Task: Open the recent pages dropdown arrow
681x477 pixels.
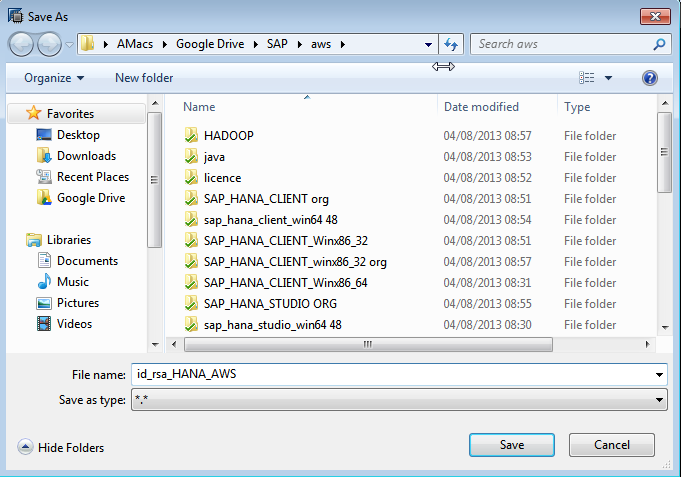Action: [69, 44]
